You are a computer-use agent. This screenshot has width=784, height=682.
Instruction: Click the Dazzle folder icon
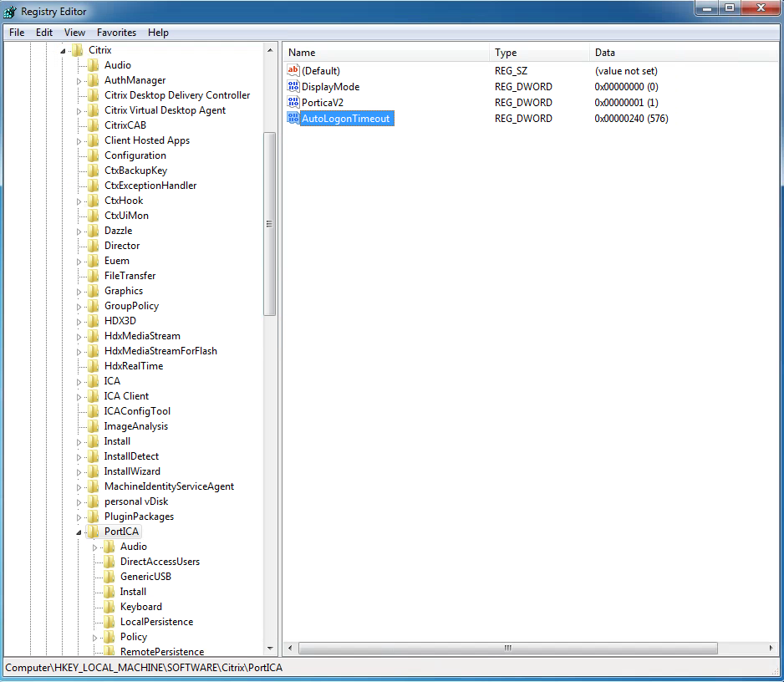click(93, 231)
